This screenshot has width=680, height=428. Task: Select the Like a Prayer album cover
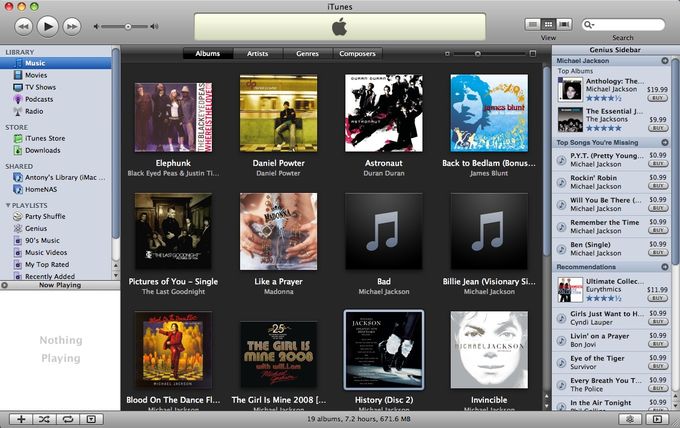(278, 232)
